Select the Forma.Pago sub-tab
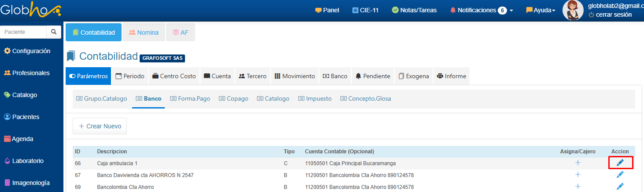 (x=190, y=99)
